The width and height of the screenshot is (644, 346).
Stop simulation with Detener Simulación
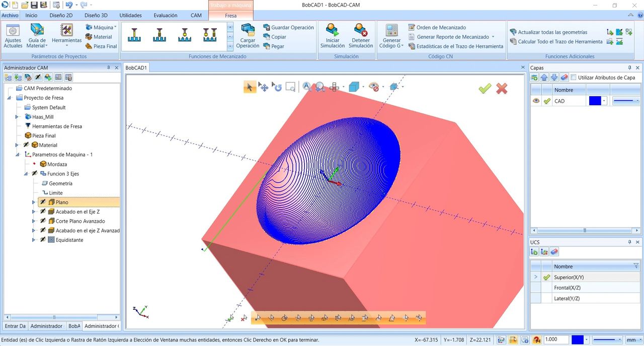point(361,36)
